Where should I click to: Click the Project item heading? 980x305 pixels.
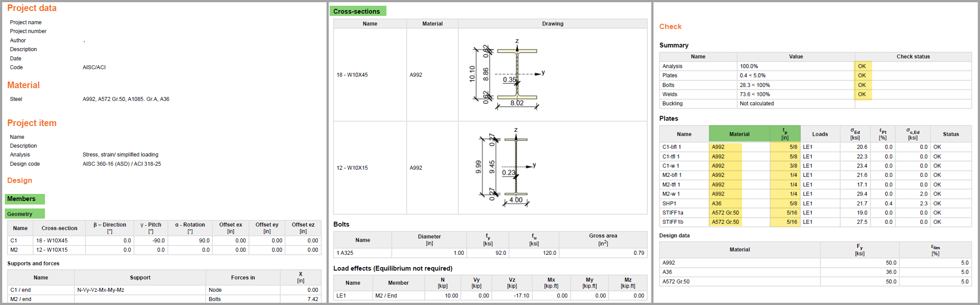point(32,123)
